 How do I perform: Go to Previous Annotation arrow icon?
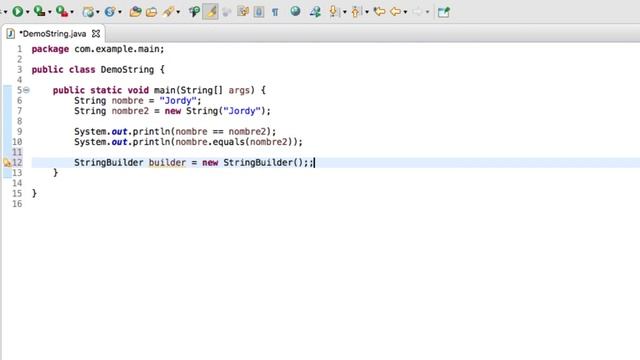pyautogui.click(x=356, y=11)
